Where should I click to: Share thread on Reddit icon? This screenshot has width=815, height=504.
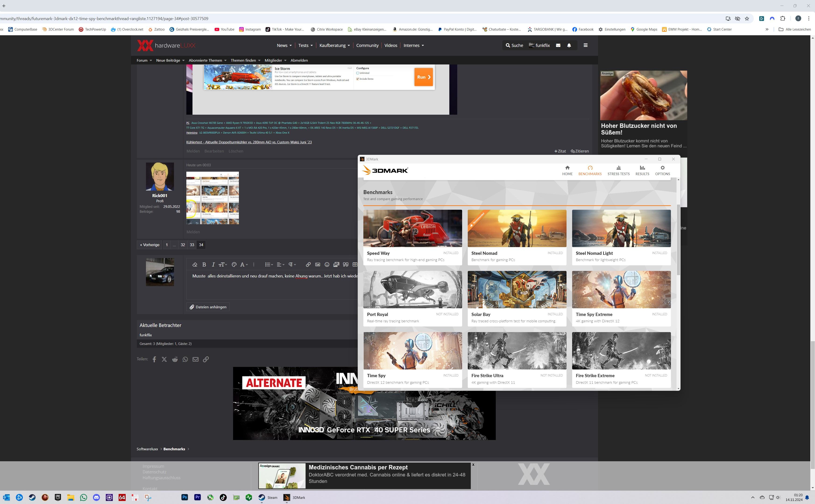coord(175,359)
